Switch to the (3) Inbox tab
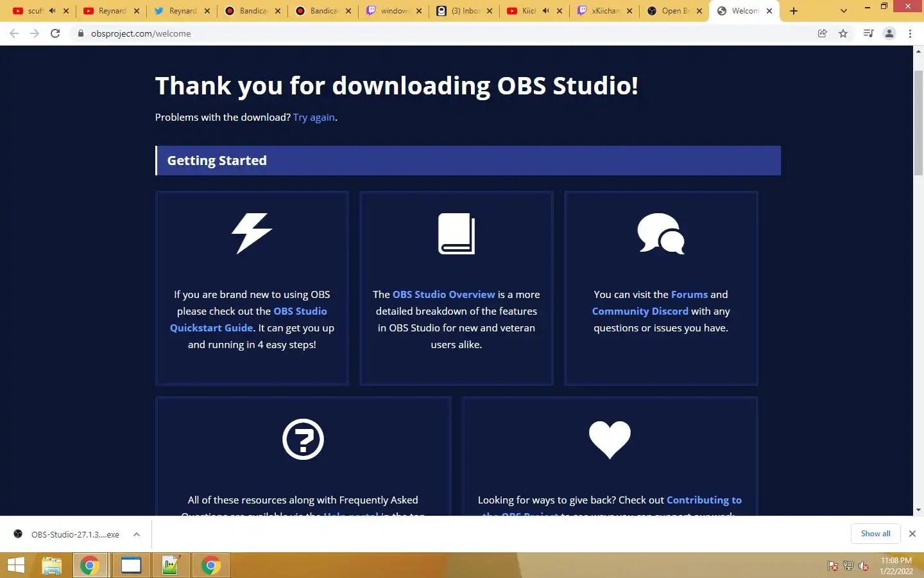Viewport: 924px width, 578px height. coord(458,11)
